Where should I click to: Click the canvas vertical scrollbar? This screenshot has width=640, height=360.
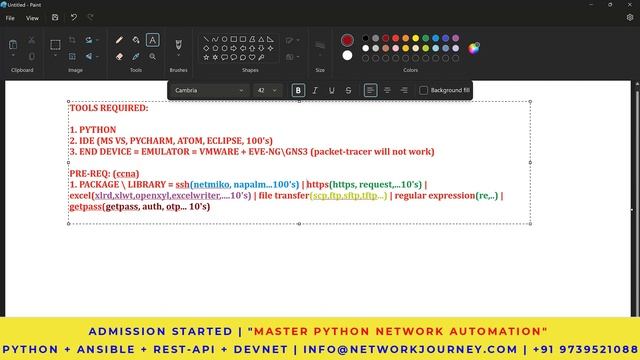637,200
